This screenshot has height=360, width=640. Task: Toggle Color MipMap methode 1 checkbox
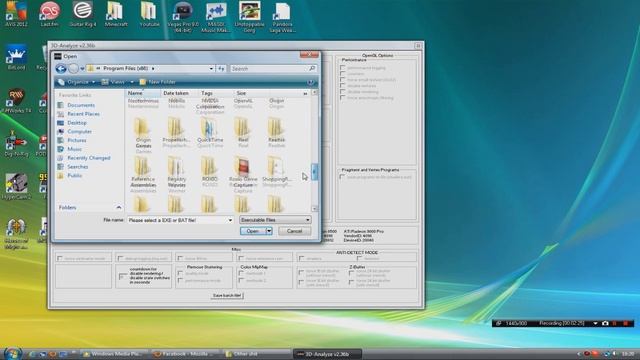coord(241,274)
